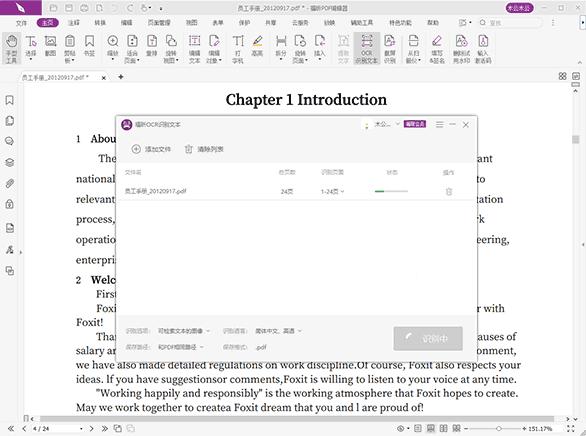Delete the 员工手册 file row via trash icon

[449, 192]
